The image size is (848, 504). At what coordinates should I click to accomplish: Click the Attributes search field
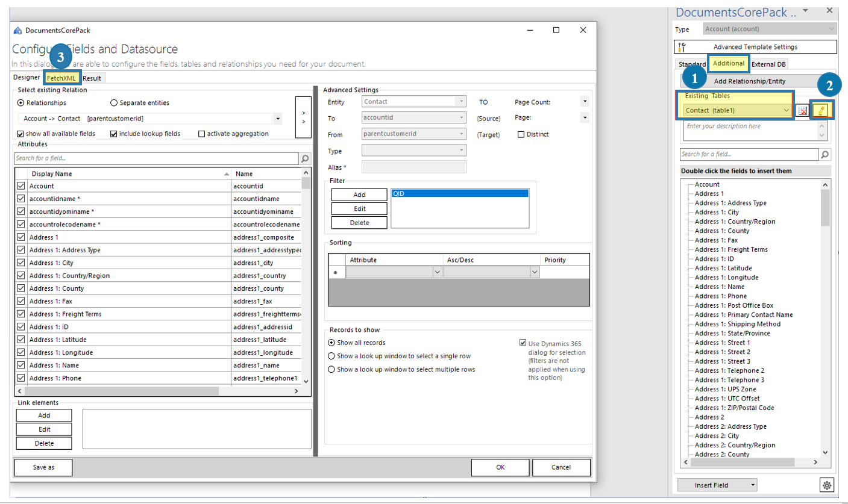157,158
